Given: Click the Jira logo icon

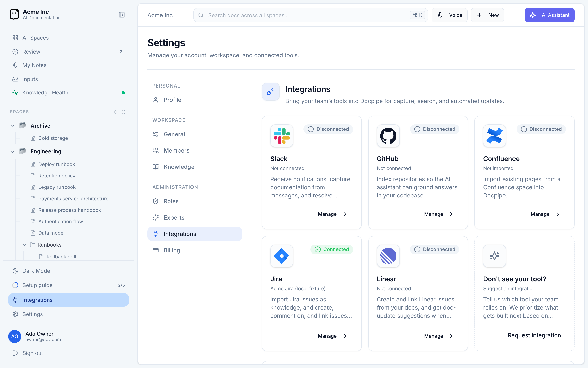Looking at the screenshot, I should click(282, 256).
